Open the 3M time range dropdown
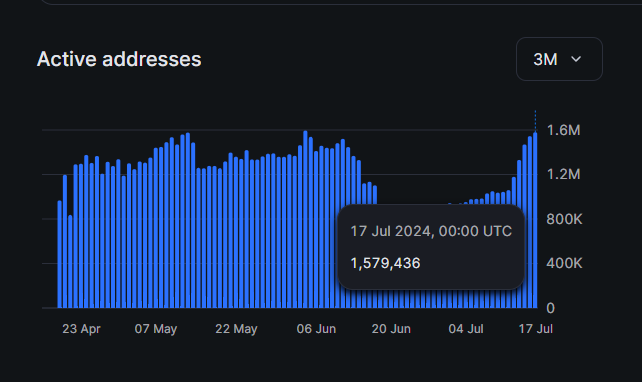Viewport: 642px width, 384px height. pyautogui.click(x=559, y=59)
